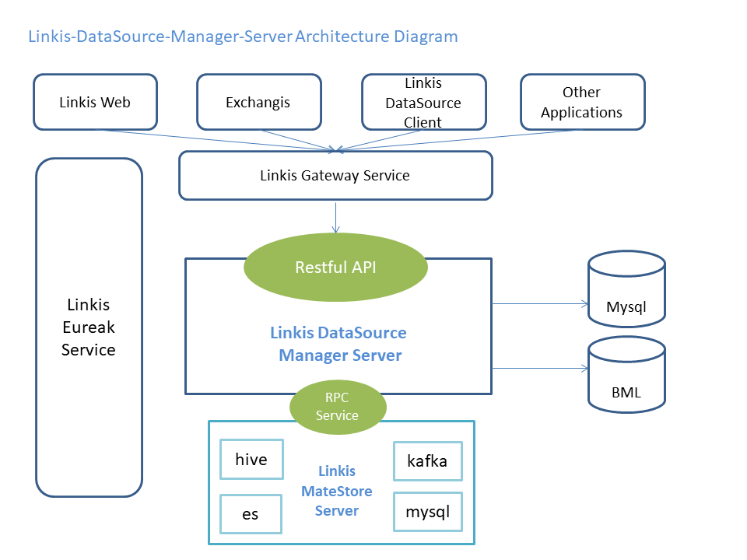Select the RPC Service oval
The width and height of the screenshot is (747, 560).
[338, 406]
